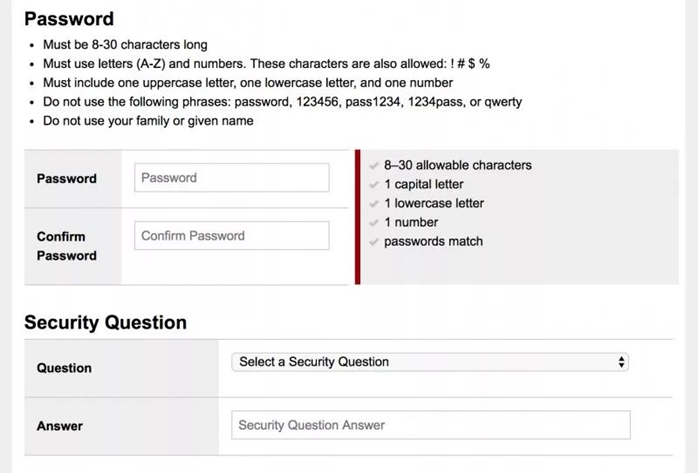
Task: Click the "Question" row label
Action: 64,368
